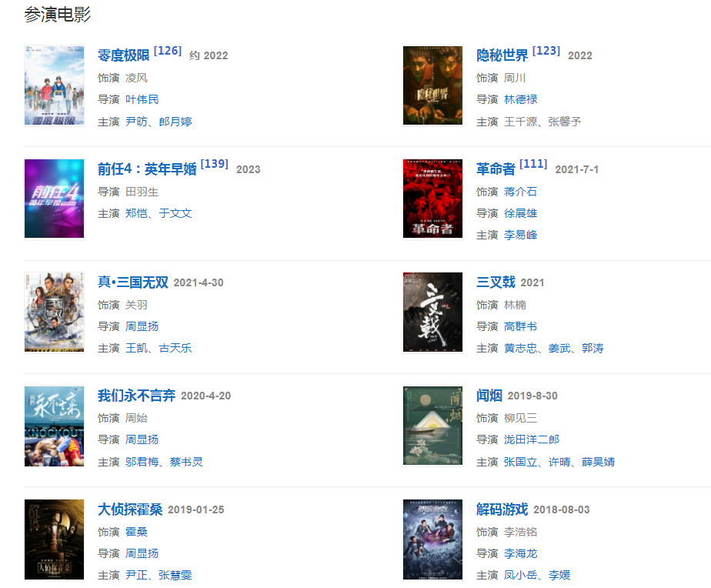Open the 隐秘世界 poster thumbnail

432,85
